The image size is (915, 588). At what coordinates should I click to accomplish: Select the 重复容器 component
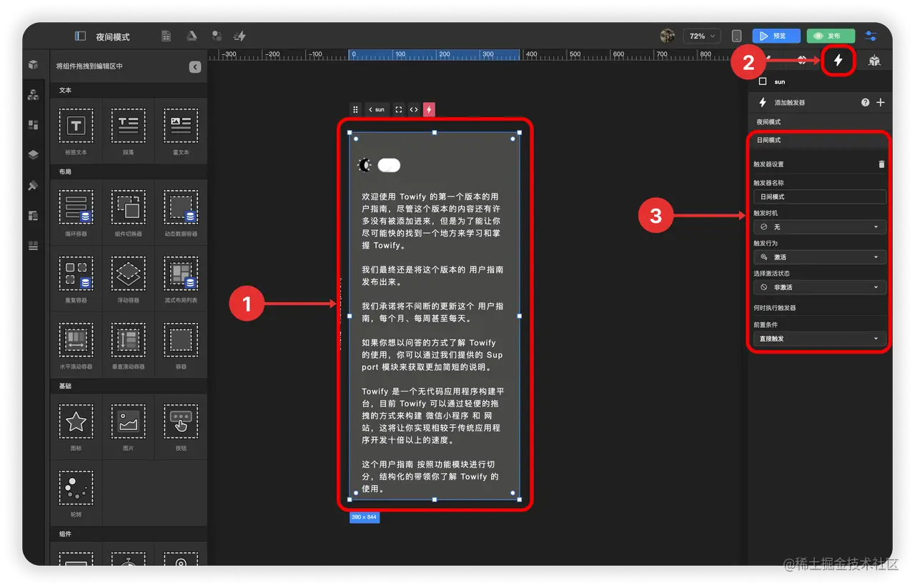[x=76, y=279]
